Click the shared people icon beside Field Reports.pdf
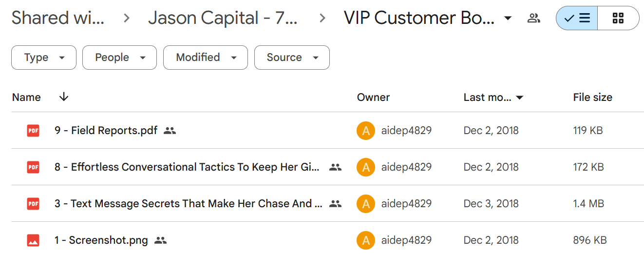 pos(170,131)
